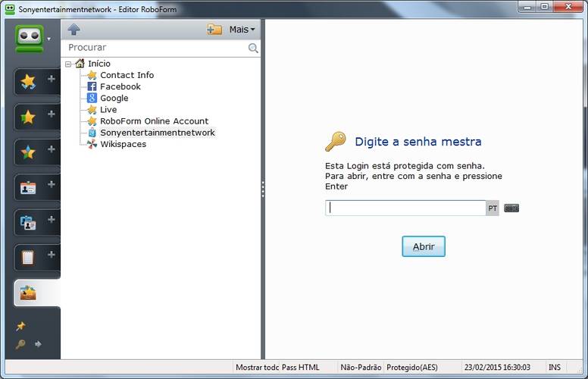Click the PT language indicator

point(493,208)
